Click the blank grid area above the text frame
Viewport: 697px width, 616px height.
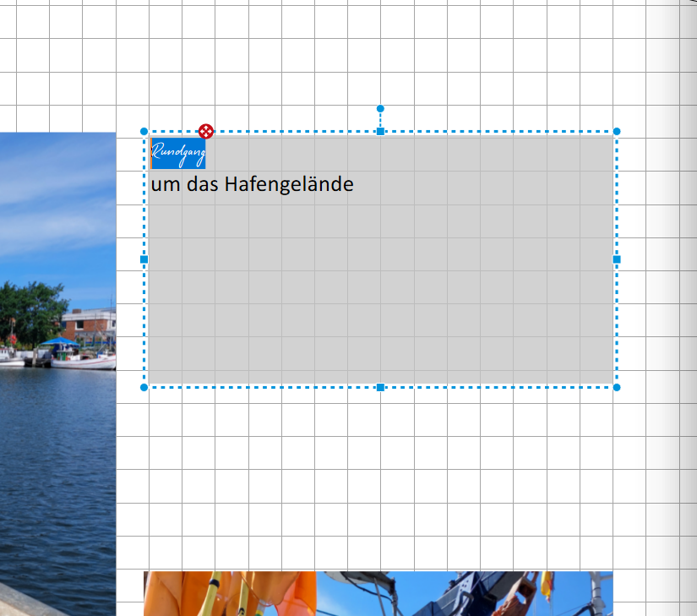tap(311, 56)
